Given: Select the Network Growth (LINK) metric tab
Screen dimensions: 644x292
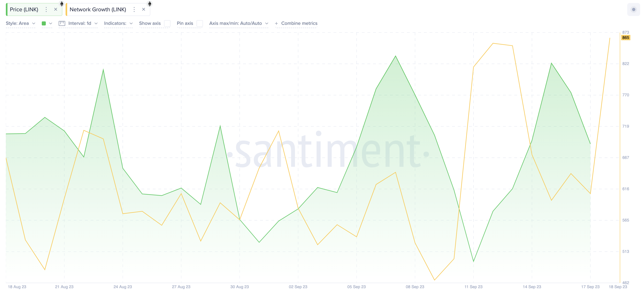Looking at the screenshot, I should [x=98, y=9].
